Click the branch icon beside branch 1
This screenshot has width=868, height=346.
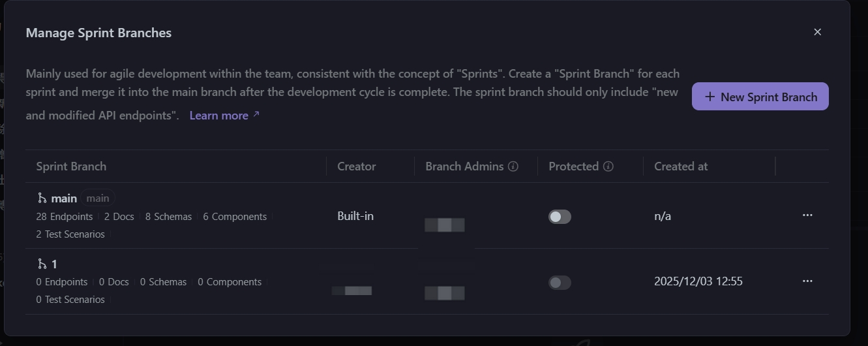tap(42, 264)
